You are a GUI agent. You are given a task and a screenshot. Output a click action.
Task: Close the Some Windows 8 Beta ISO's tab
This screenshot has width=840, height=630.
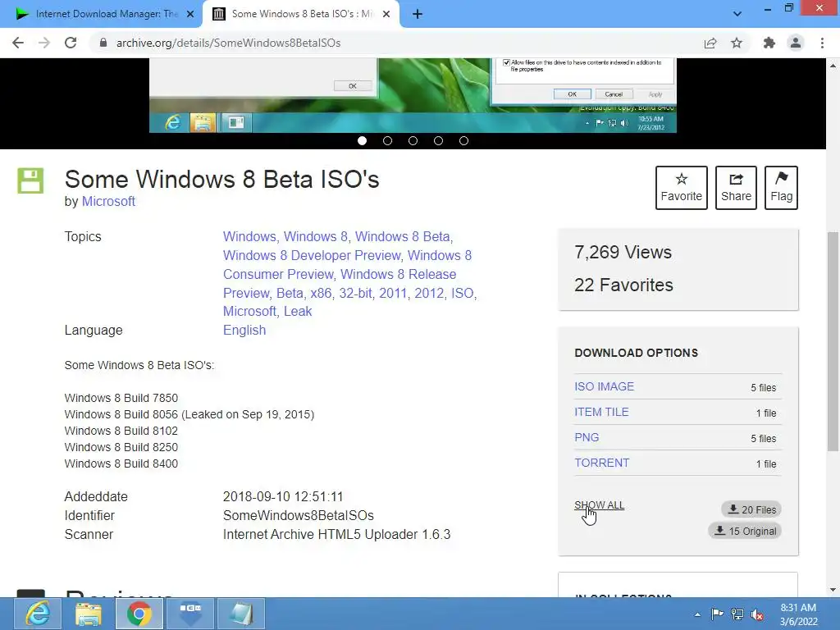(386, 15)
